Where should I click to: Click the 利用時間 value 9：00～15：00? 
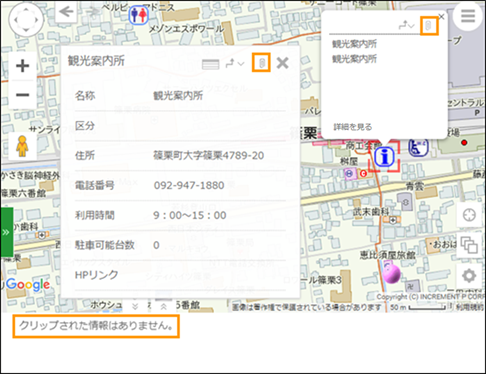pos(190,215)
